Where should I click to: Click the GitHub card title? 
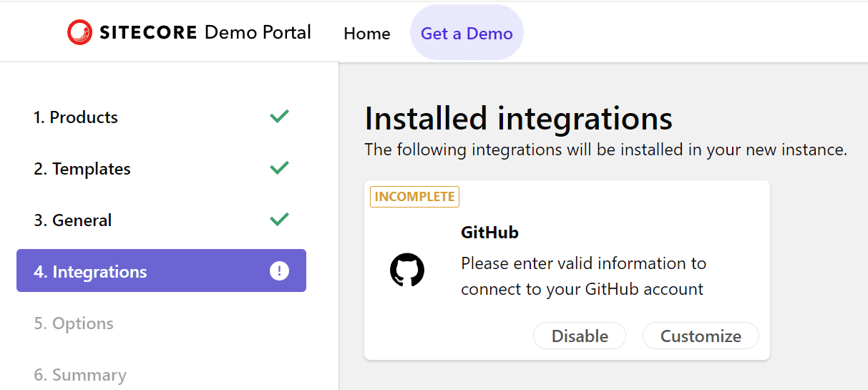489,233
